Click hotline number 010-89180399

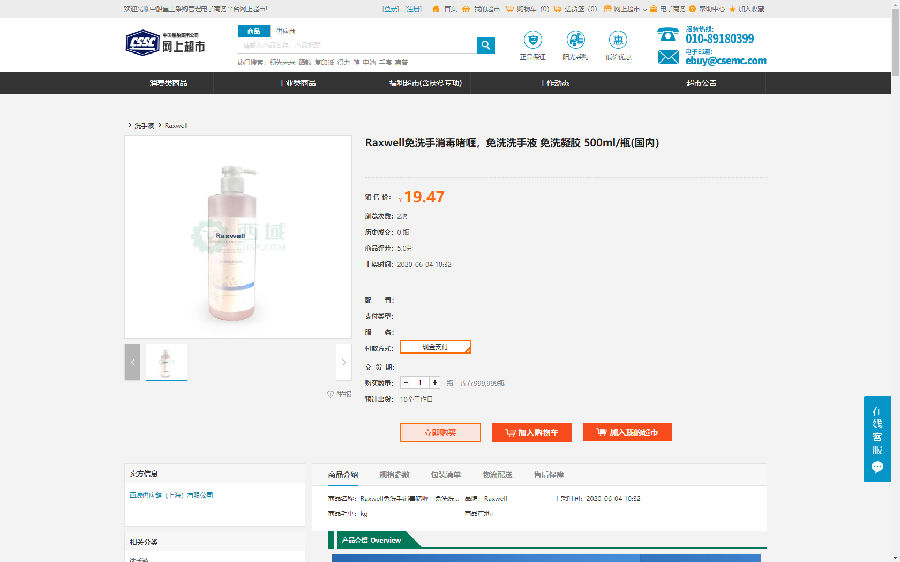tap(719, 39)
